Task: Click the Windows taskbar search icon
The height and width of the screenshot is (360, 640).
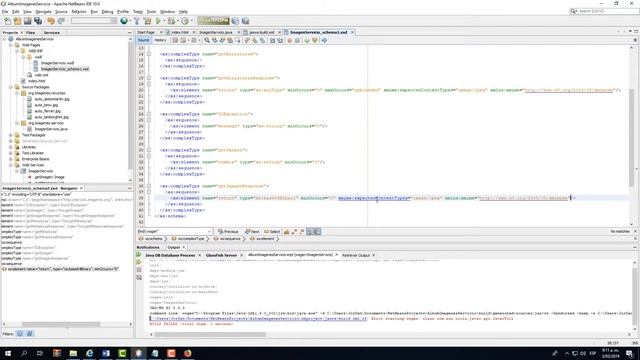Action: coord(24,353)
